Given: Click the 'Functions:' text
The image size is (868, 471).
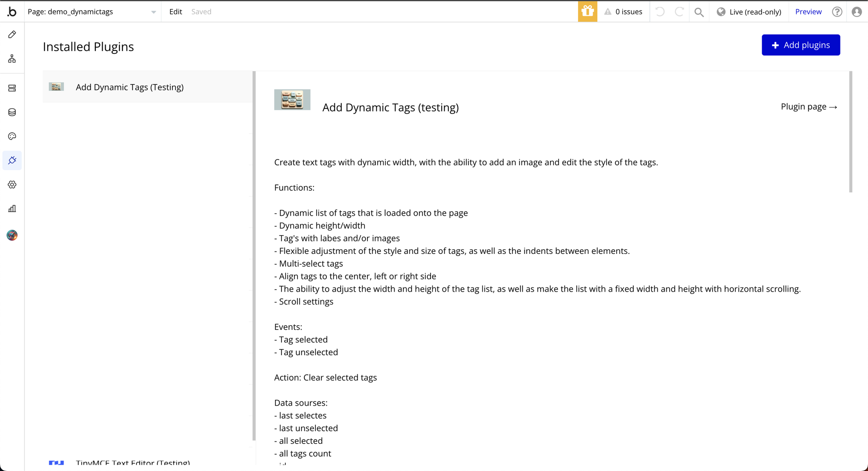Looking at the screenshot, I should click(x=294, y=188).
